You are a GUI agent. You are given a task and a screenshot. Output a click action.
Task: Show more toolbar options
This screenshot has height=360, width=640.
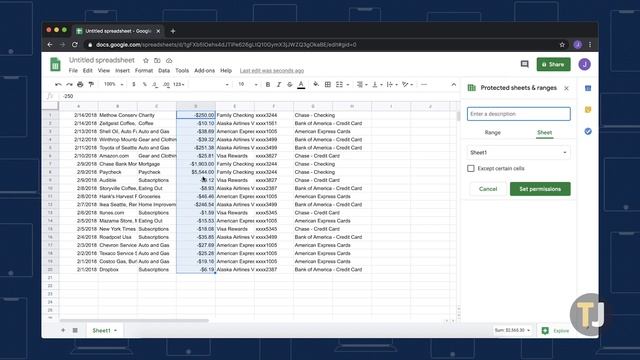point(424,84)
